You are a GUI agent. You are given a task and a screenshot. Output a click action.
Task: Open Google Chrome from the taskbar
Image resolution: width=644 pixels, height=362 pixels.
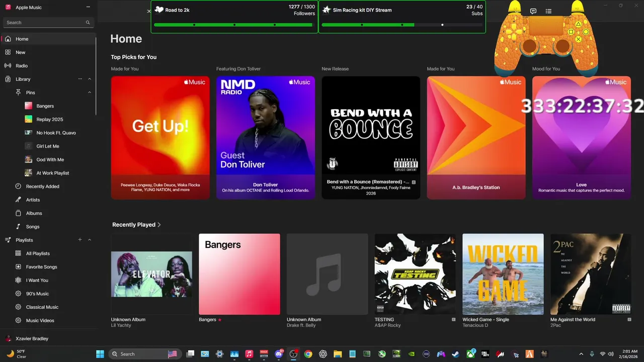(308, 354)
